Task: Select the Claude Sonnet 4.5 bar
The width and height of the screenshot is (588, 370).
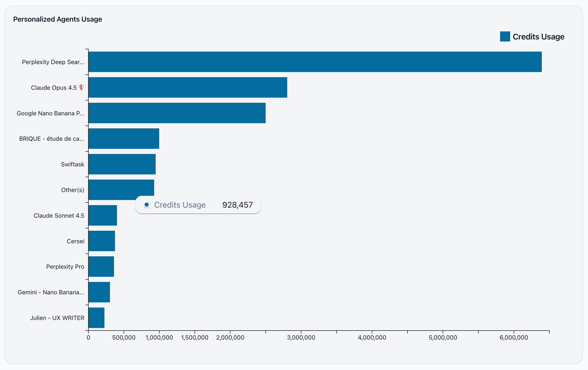Action: pos(103,215)
